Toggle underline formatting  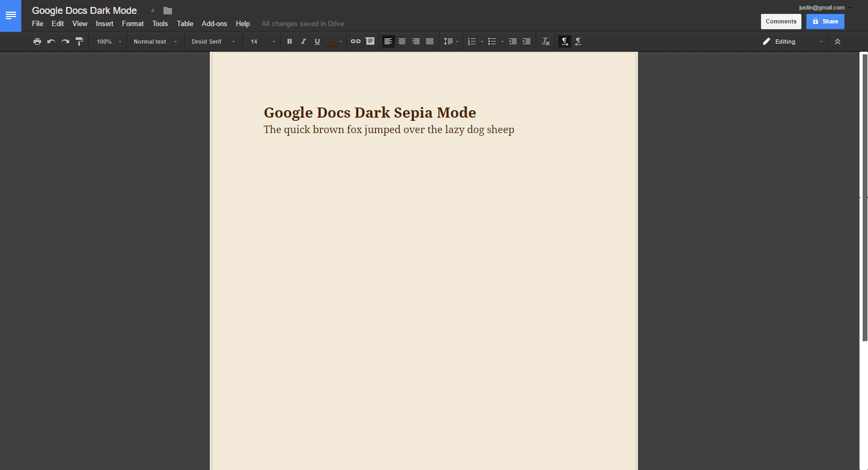point(317,42)
